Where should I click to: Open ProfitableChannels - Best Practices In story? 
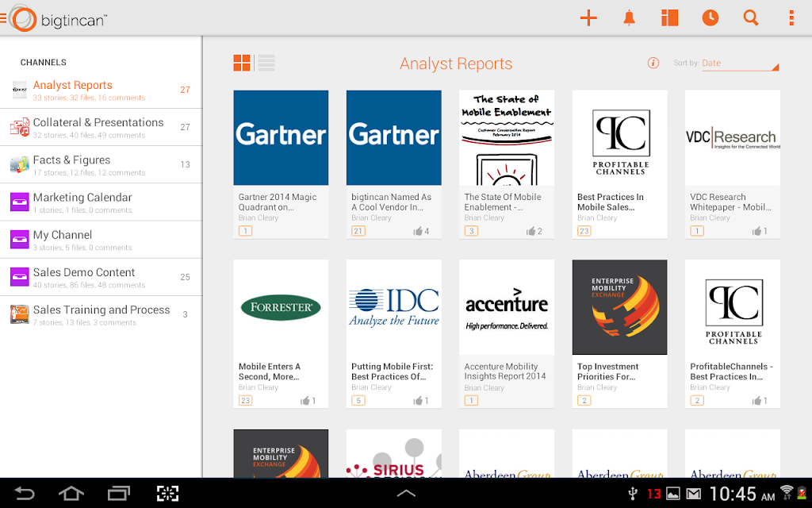click(732, 334)
